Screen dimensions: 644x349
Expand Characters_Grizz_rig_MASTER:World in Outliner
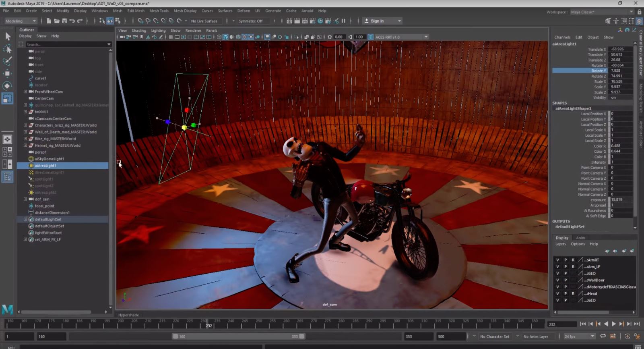coord(25,125)
